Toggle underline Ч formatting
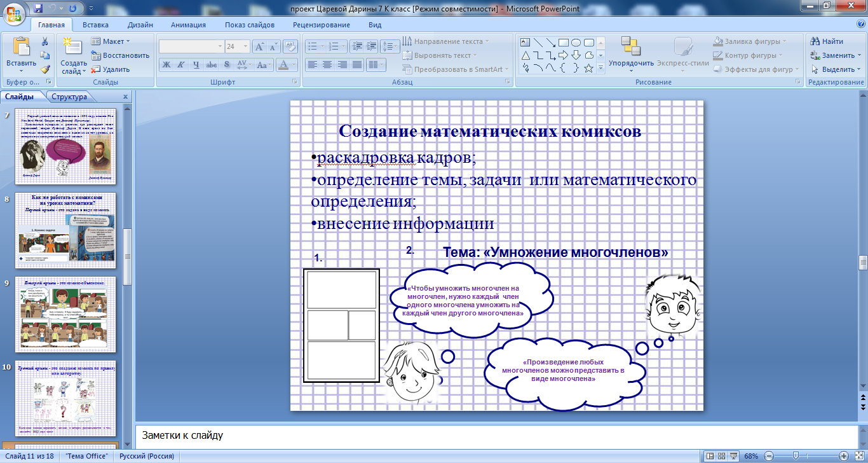The height and width of the screenshot is (463, 868). (x=196, y=64)
